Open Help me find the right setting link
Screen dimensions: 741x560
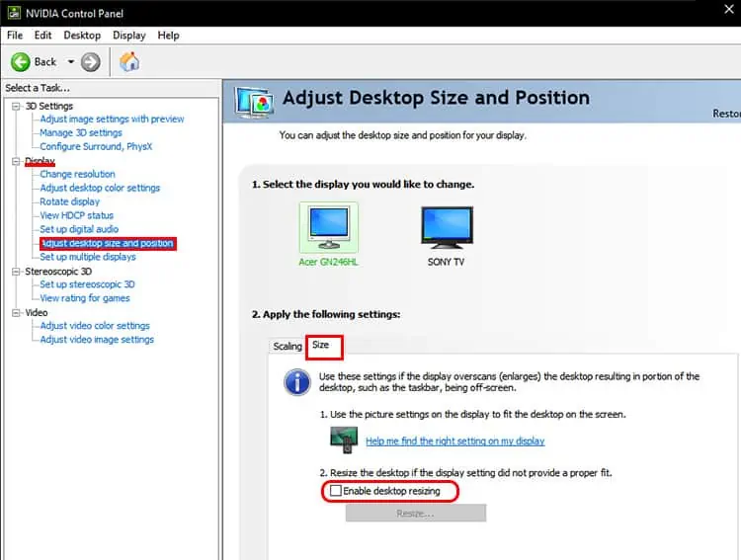point(455,440)
